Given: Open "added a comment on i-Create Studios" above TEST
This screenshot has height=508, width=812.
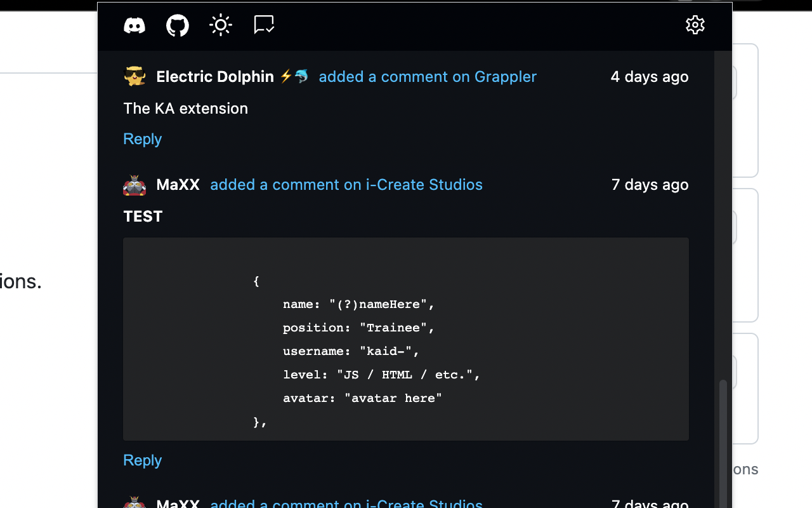Looking at the screenshot, I should [x=346, y=185].
